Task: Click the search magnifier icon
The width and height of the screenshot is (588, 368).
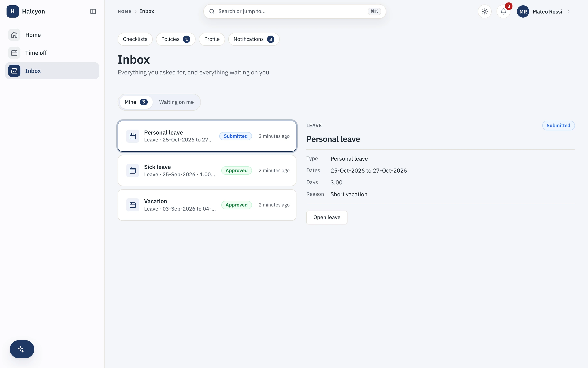Action: (x=212, y=11)
